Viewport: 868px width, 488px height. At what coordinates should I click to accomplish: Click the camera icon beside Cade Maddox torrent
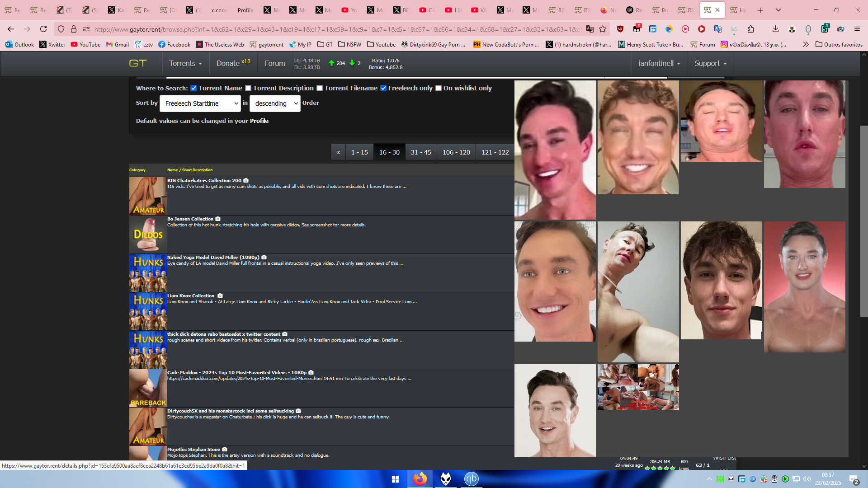tap(310, 372)
